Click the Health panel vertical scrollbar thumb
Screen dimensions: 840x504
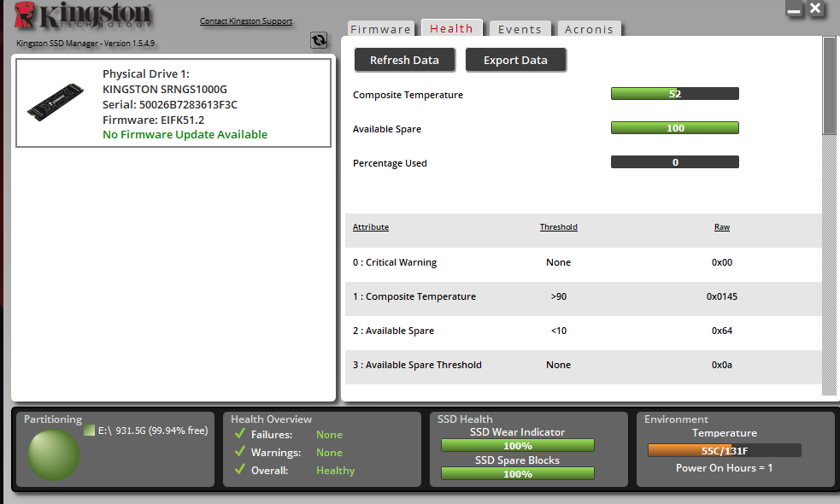pyautogui.click(x=829, y=85)
